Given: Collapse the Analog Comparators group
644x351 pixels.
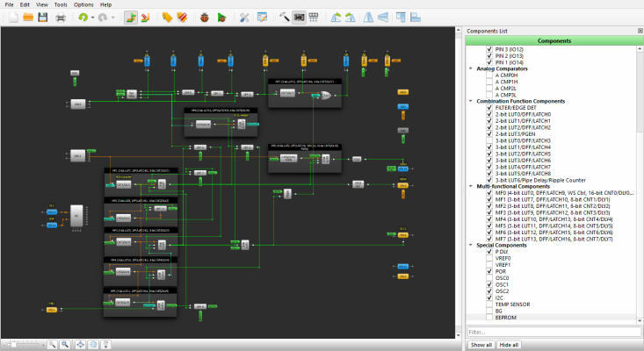Looking at the screenshot, I should tap(470, 68).
